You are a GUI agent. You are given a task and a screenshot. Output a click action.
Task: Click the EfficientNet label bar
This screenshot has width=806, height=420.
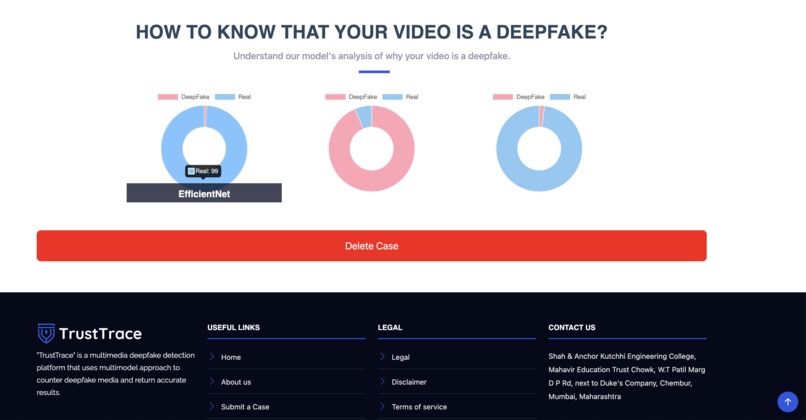click(204, 193)
